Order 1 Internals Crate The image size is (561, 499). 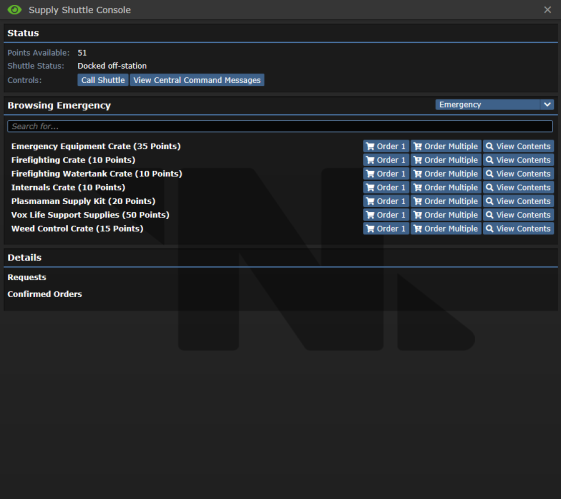(386, 187)
